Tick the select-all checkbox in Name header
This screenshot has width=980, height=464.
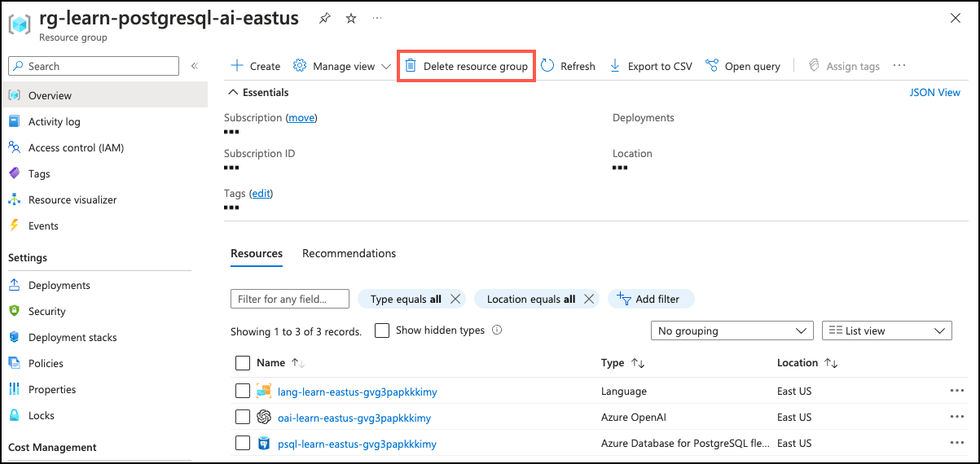pos(243,363)
